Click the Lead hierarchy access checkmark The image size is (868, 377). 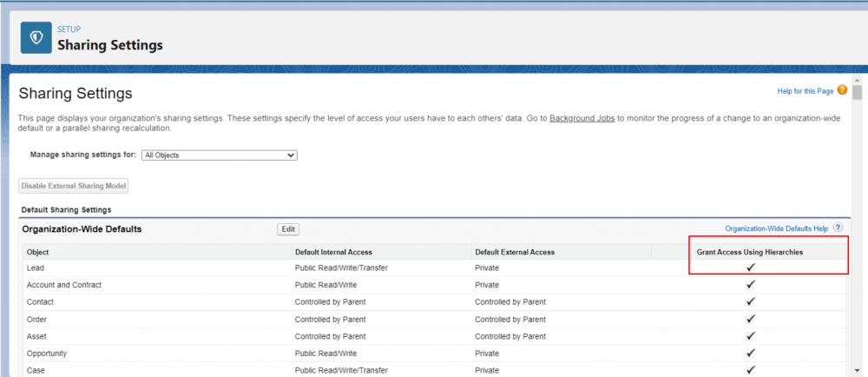751,268
